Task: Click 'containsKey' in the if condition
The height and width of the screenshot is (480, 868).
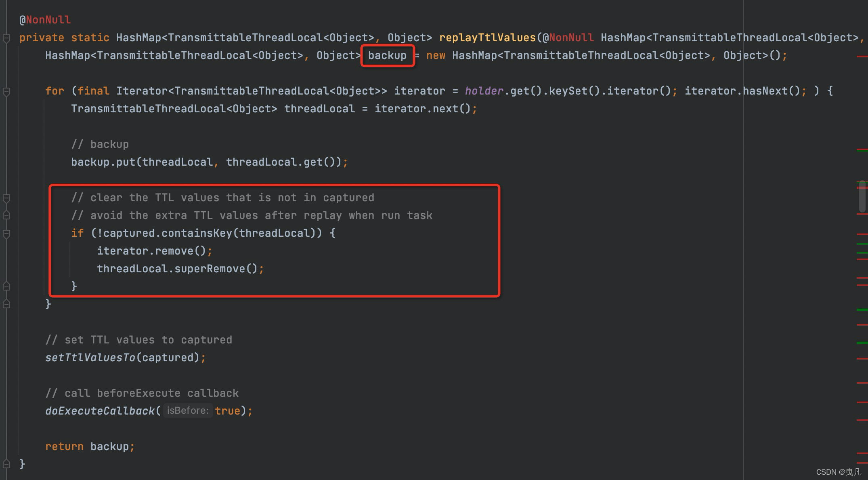Action: (x=197, y=233)
